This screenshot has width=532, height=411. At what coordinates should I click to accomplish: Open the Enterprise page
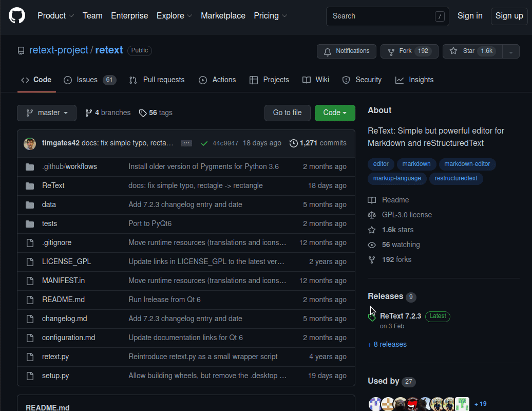(129, 15)
